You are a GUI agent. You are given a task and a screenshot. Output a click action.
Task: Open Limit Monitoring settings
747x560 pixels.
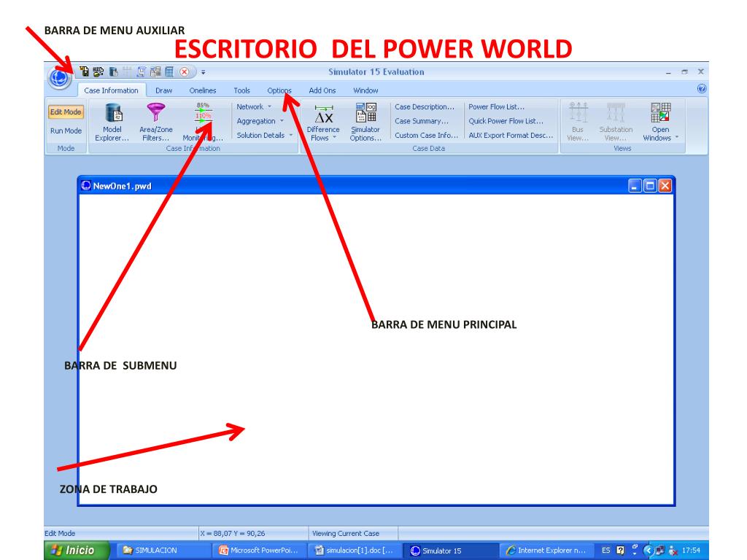(x=203, y=122)
